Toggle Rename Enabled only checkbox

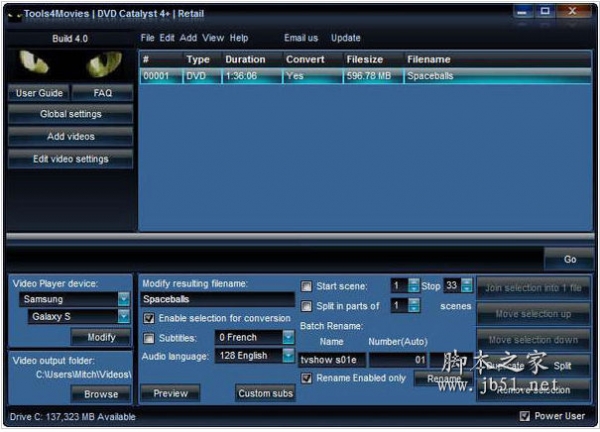tap(307, 378)
